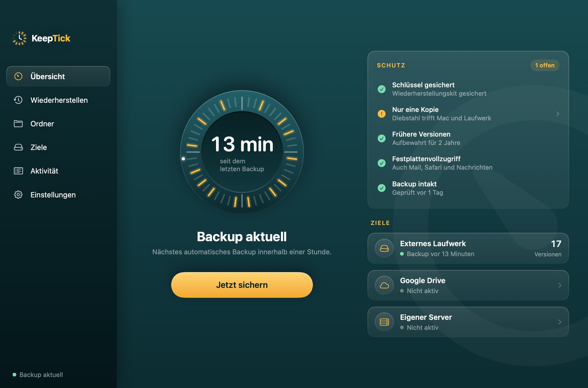
Task: Expand the Nur eine Kopie chevron
Action: [558, 114]
